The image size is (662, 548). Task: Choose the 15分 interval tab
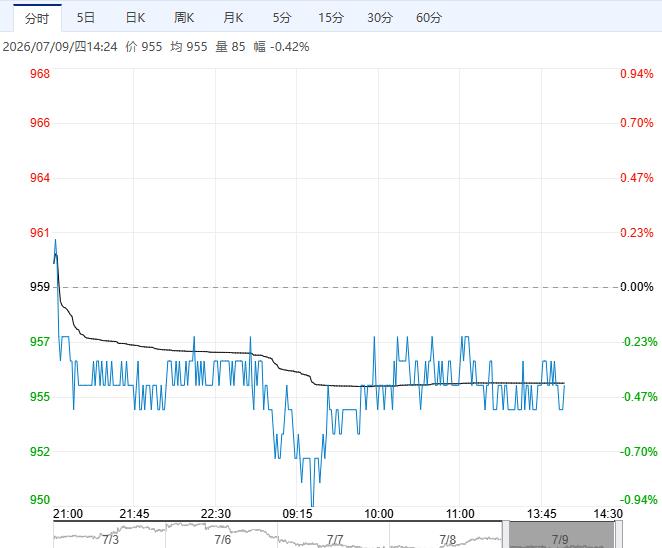pos(331,18)
